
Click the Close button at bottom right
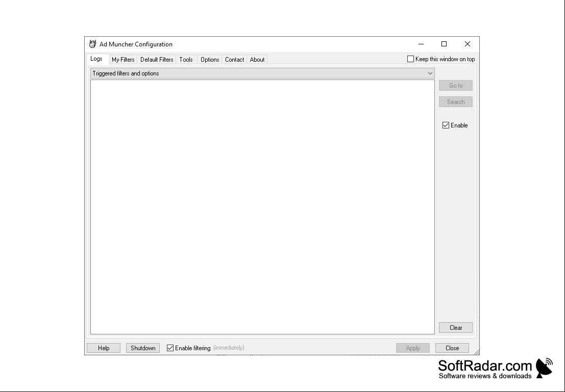[x=452, y=348]
